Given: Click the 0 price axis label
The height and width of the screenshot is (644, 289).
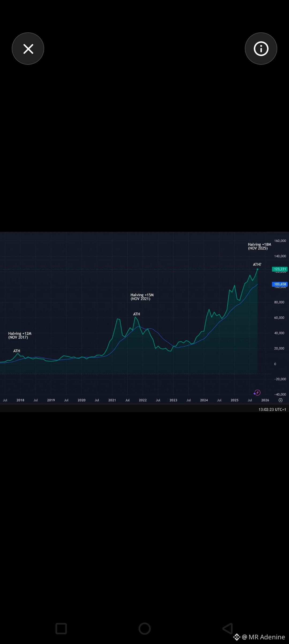Looking at the screenshot, I should click(275, 364).
